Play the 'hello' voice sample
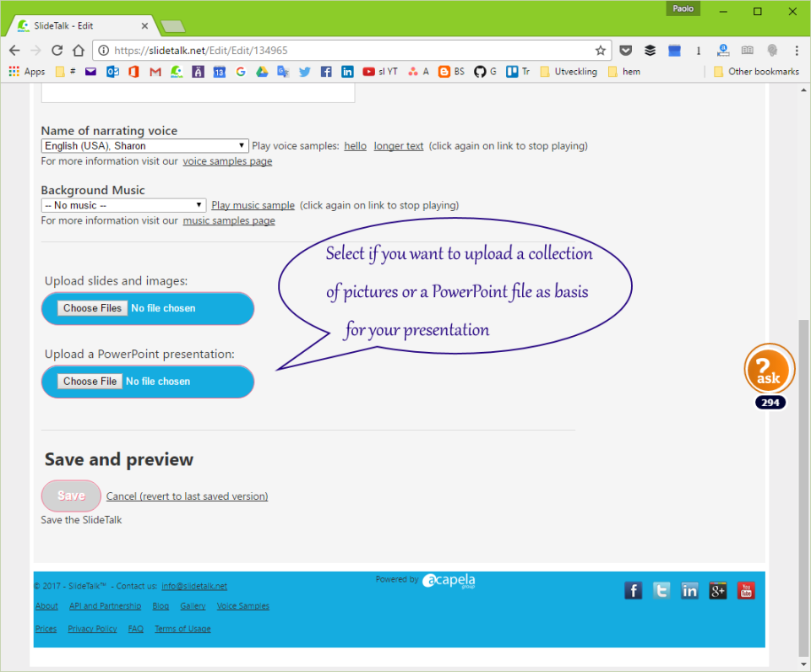 click(x=356, y=146)
